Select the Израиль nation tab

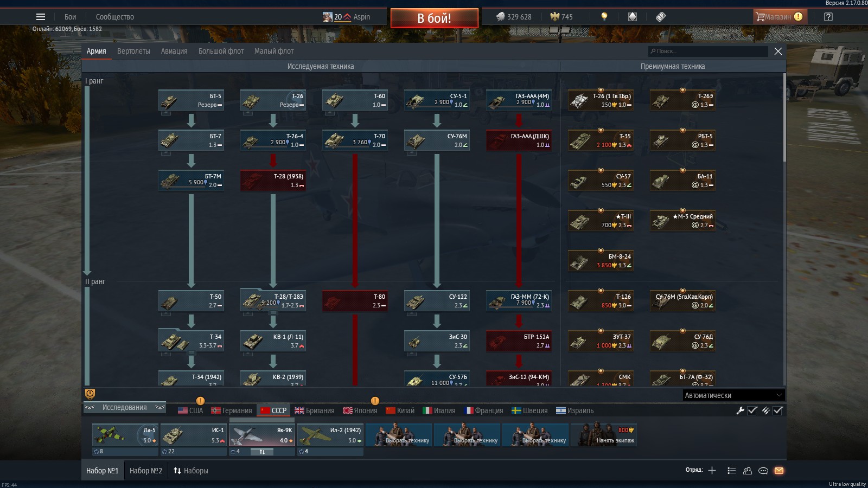tap(575, 410)
